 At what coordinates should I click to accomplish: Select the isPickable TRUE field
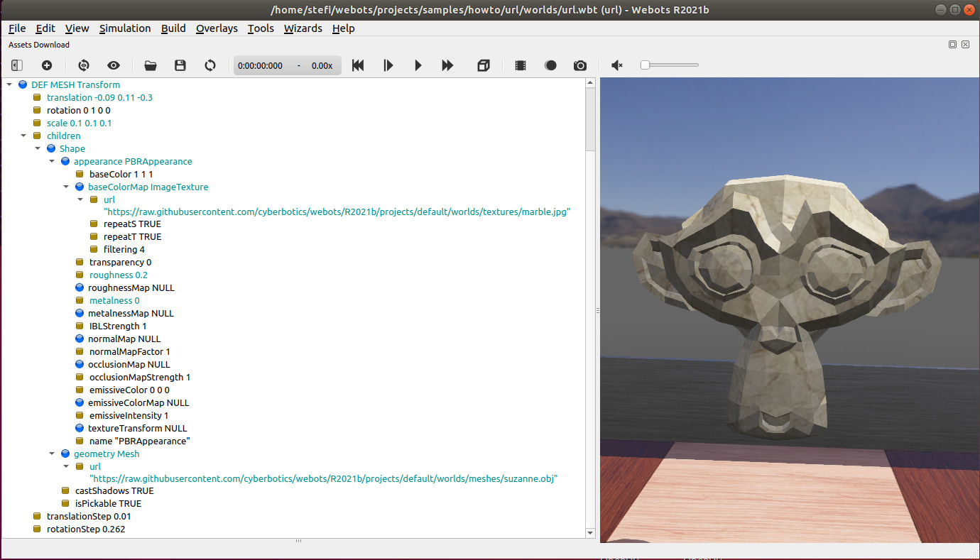coord(108,503)
